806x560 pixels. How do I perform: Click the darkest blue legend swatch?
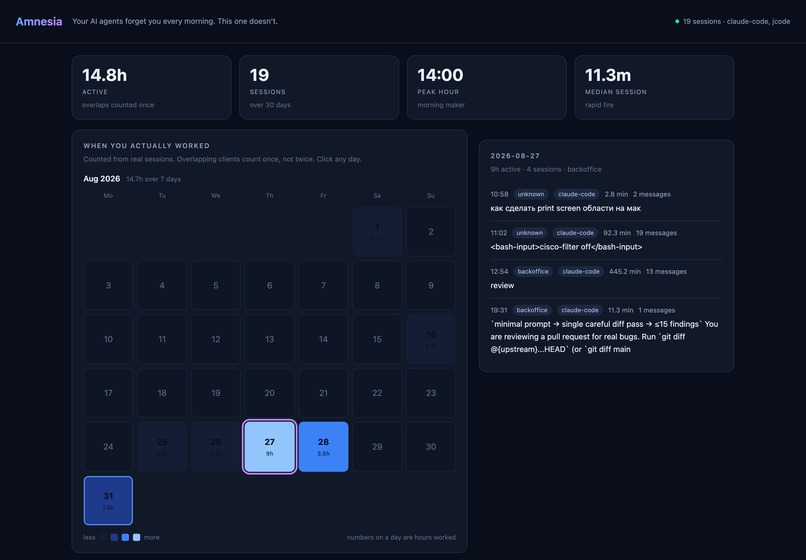click(x=114, y=537)
